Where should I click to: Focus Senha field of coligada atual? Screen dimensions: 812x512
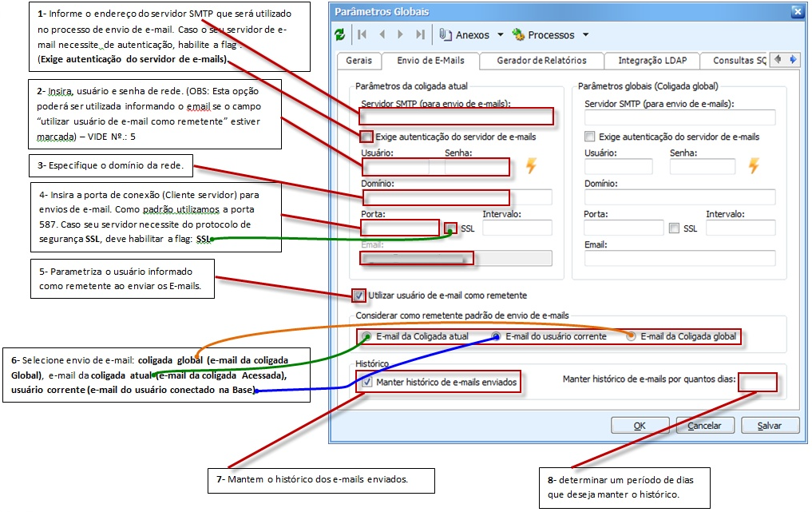point(477,167)
